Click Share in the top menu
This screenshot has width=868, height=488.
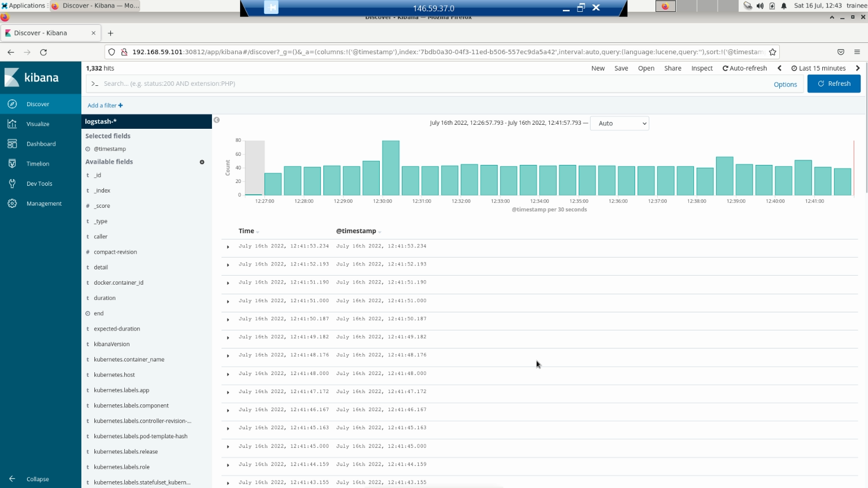coord(672,68)
